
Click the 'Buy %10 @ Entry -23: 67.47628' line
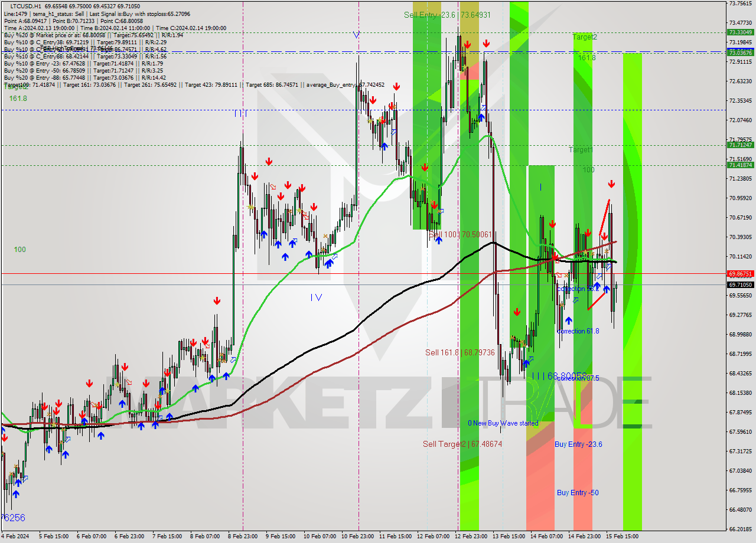(83, 63)
